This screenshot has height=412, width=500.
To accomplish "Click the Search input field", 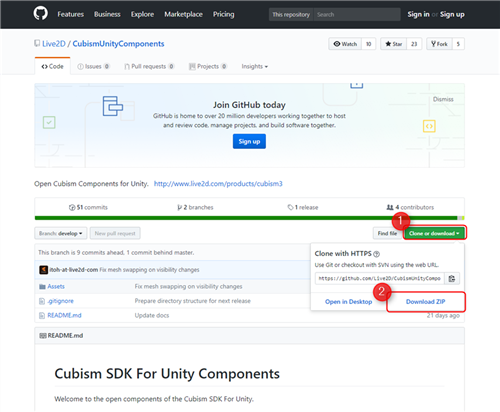I will pos(357,14).
